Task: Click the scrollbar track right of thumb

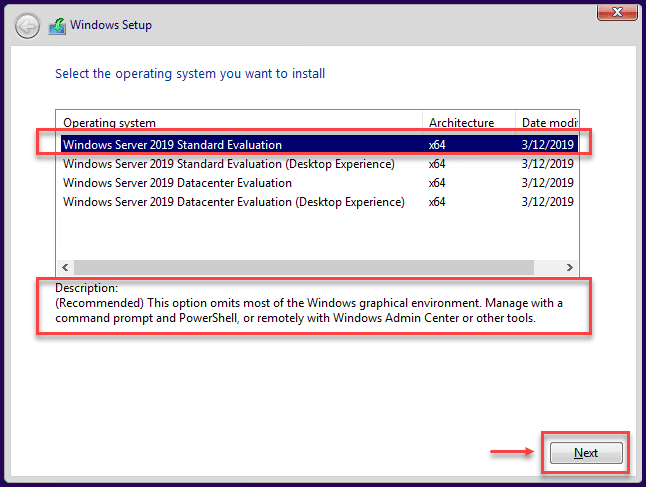Action: pos(548,267)
